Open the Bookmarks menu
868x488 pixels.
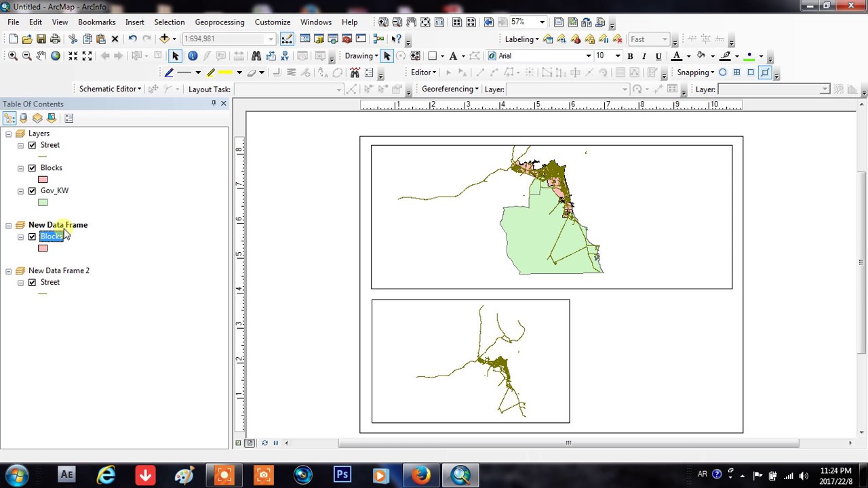[96, 22]
